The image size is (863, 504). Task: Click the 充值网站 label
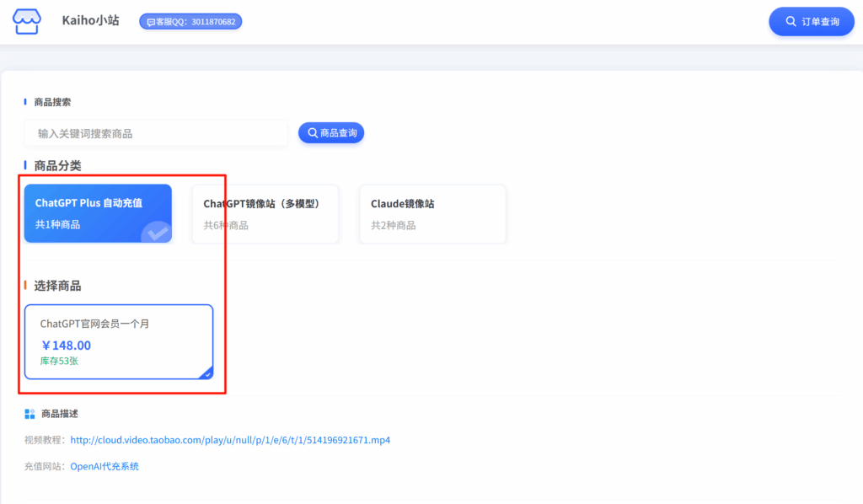click(46, 467)
